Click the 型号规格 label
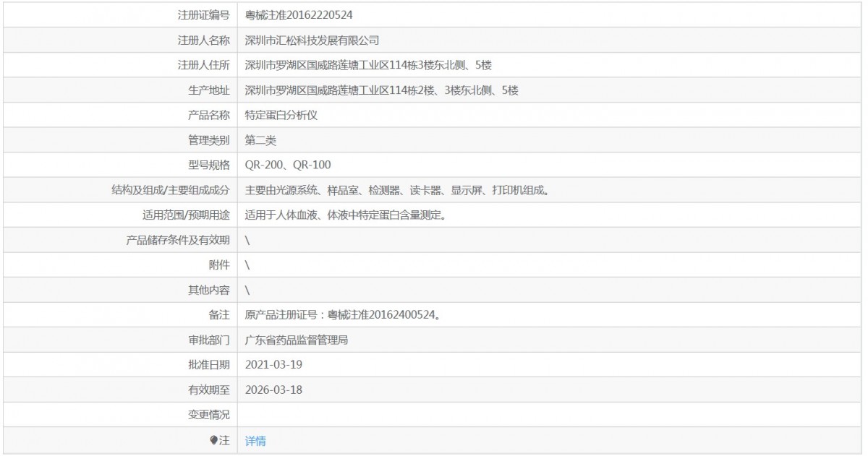Image resolution: width=868 pixels, height=456 pixels. 209,165
